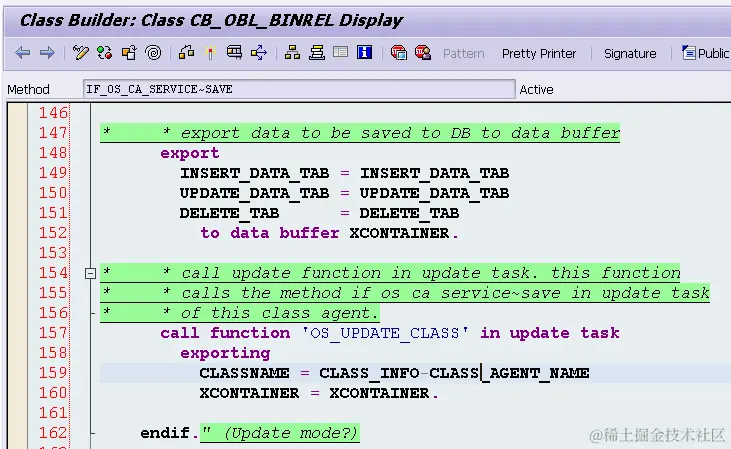Screen dimensions: 731x449
Task: Open the class hierarchy tree icon
Action: 292,53
